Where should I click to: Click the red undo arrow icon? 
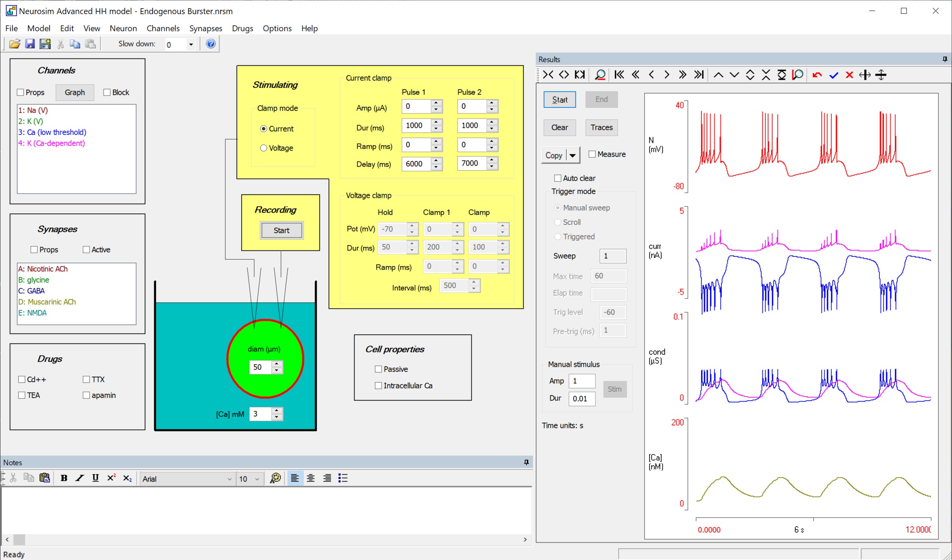[817, 75]
